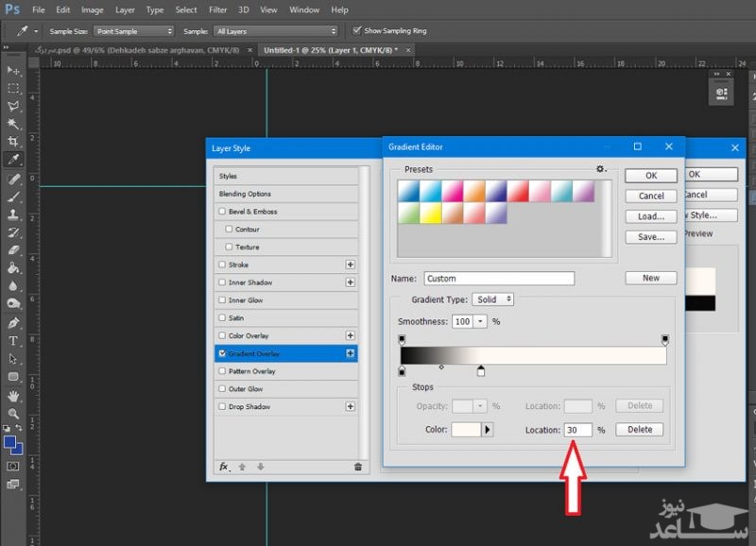Open the Gradient Type dropdown

pos(492,299)
